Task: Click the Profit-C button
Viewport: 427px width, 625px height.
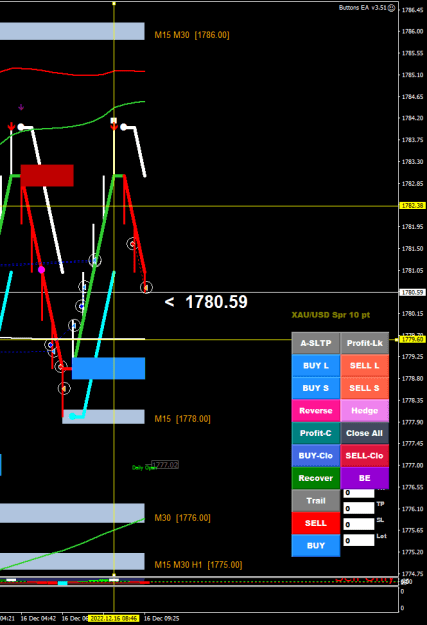Action: pyautogui.click(x=316, y=433)
